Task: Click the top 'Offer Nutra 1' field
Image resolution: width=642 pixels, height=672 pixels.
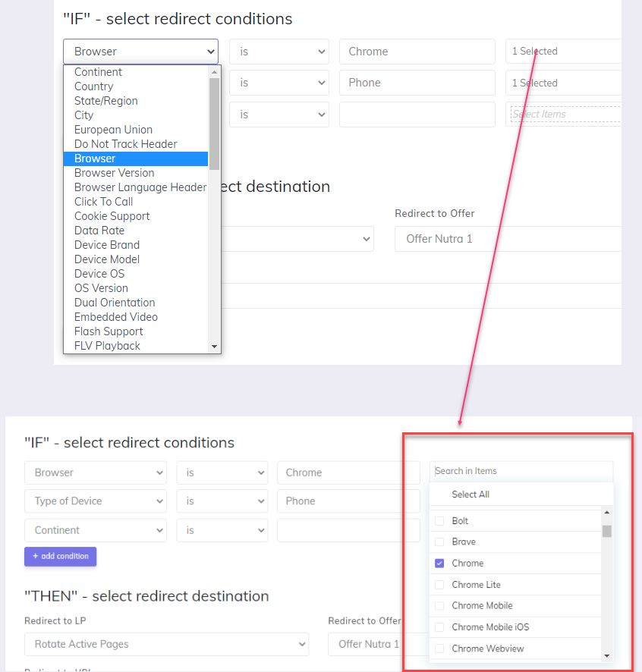Action: [x=507, y=239]
